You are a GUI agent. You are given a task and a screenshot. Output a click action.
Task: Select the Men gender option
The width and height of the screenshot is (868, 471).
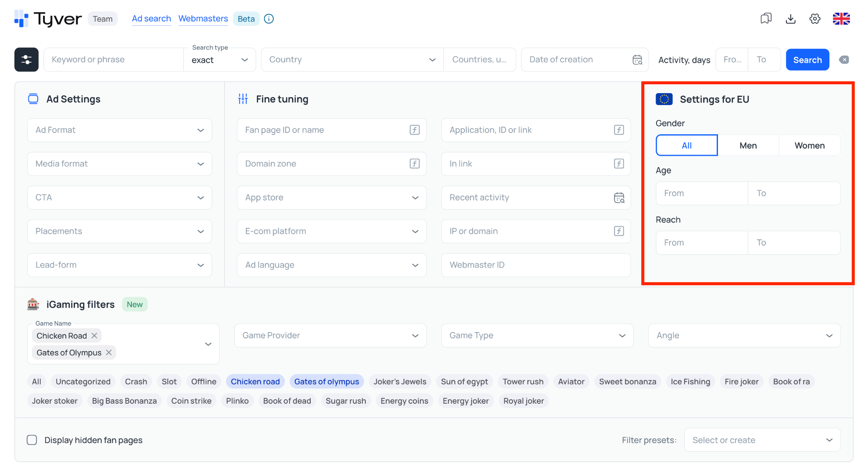(x=748, y=145)
